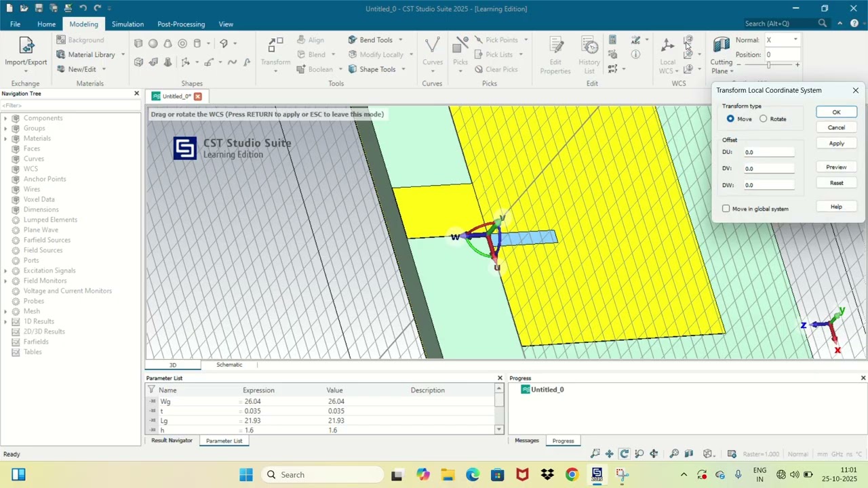Close the Untitled_0 document tab
Screen dimensions: 868x488
click(198, 96)
